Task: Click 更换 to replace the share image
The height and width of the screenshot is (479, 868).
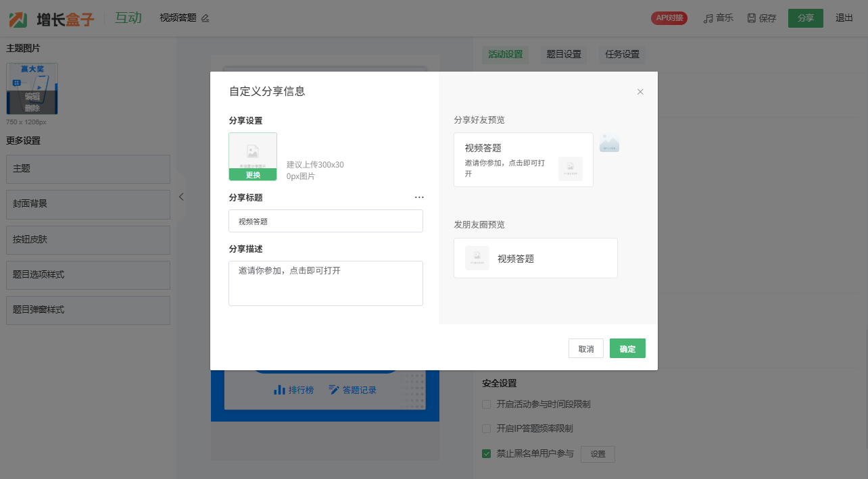Action: click(x=253, y=175)
